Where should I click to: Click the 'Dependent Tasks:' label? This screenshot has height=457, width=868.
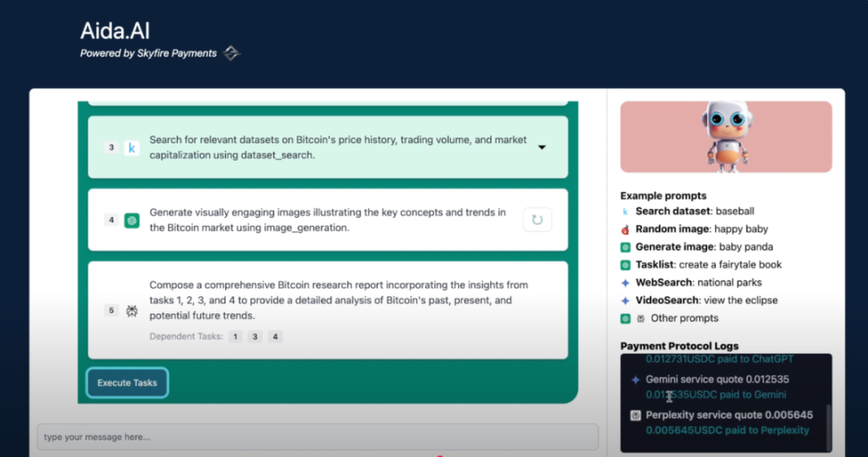tap(186, 337)
